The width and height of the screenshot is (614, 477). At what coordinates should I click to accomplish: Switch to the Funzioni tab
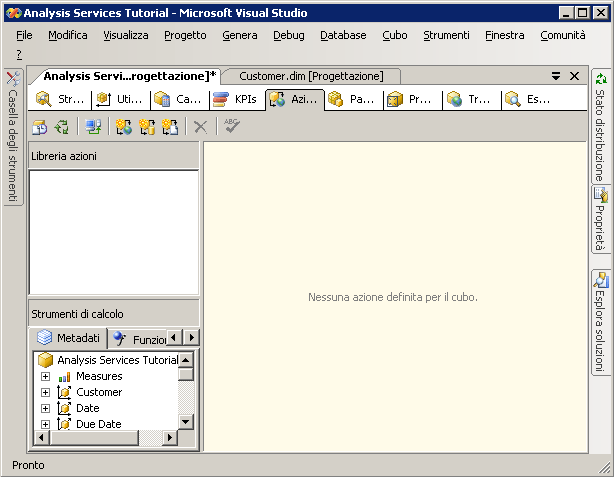tap(138, 339)
